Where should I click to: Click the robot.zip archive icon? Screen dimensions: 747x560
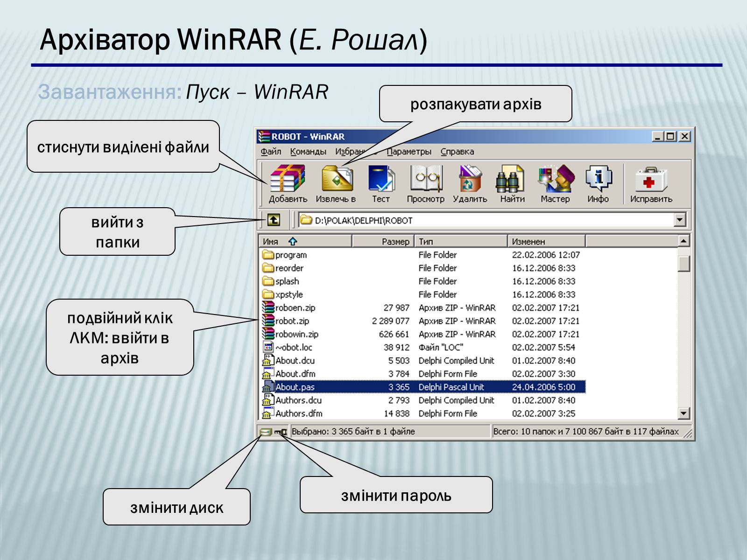268,321
